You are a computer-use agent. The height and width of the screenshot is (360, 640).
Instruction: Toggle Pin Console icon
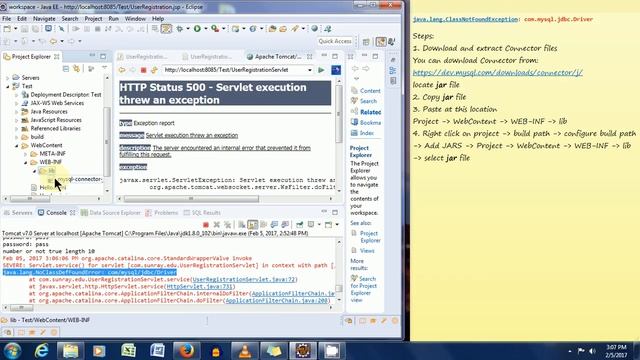300,224
